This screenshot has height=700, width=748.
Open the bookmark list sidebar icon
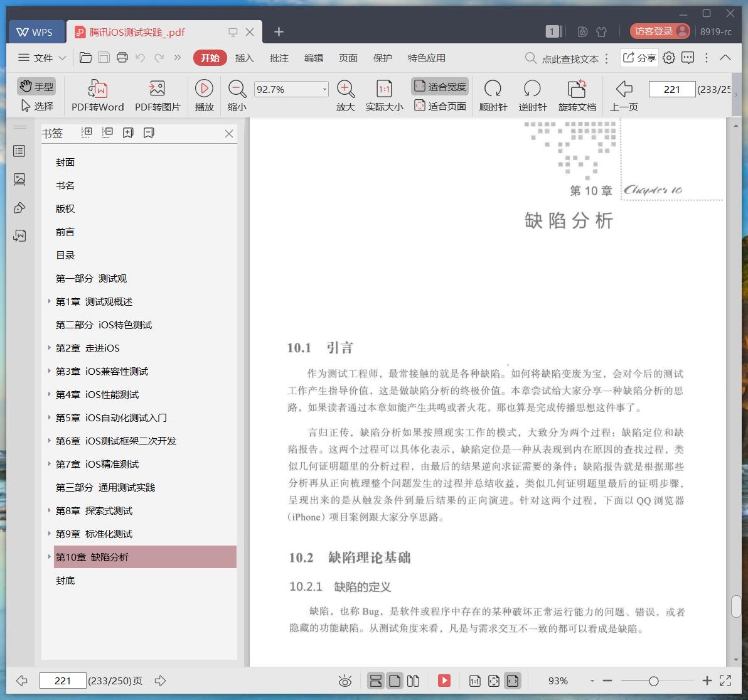pyautogui.click(x=19, y=151)
